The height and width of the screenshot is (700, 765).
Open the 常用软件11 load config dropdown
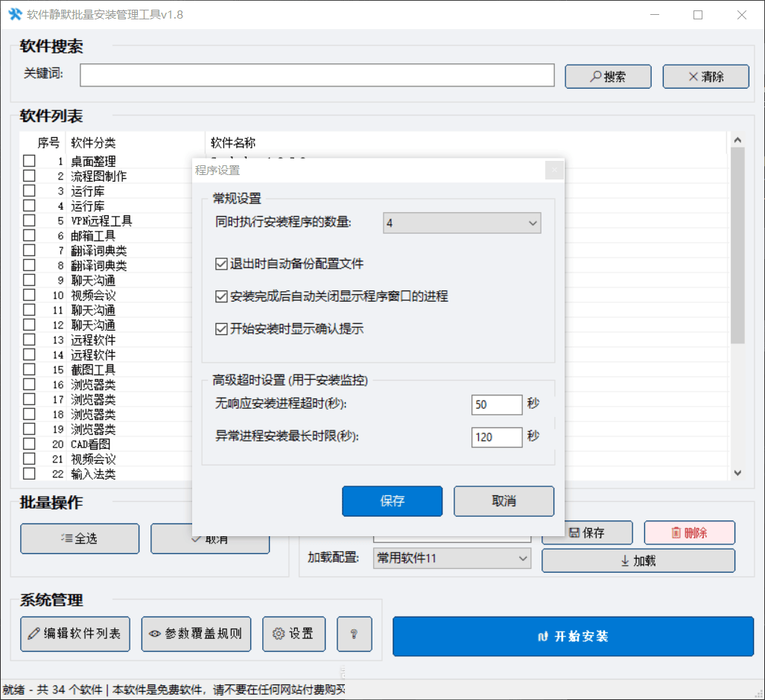click(x=451, y=557)
